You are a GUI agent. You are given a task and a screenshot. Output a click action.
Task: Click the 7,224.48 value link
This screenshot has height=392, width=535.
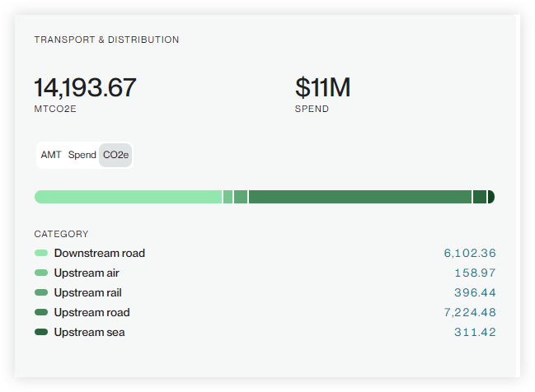click(x=470, y=312)
